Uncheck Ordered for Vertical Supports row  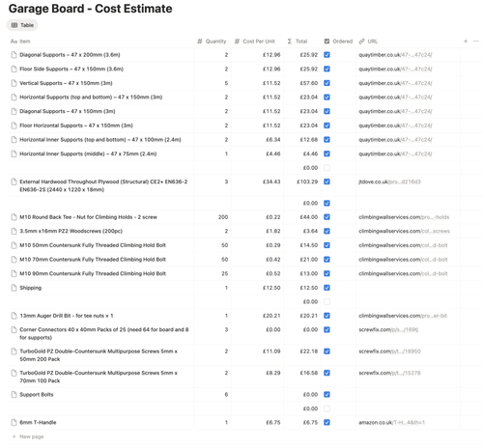tap(327, 83)
